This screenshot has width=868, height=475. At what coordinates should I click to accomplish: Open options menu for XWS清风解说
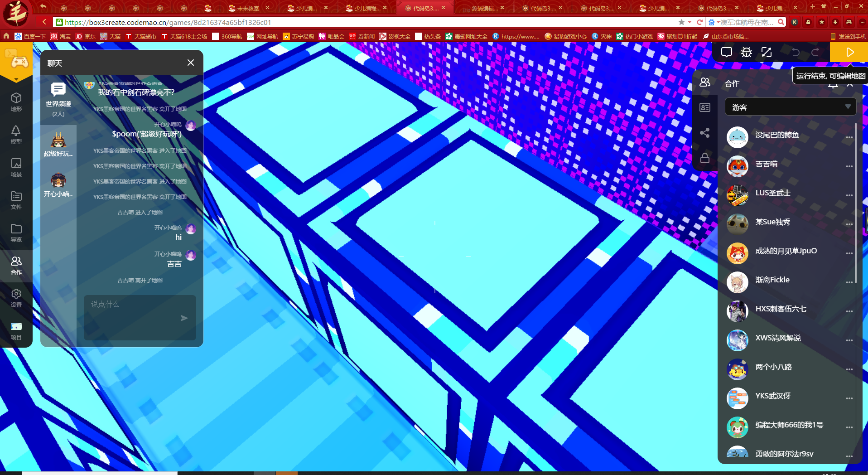tap(849, 340)
